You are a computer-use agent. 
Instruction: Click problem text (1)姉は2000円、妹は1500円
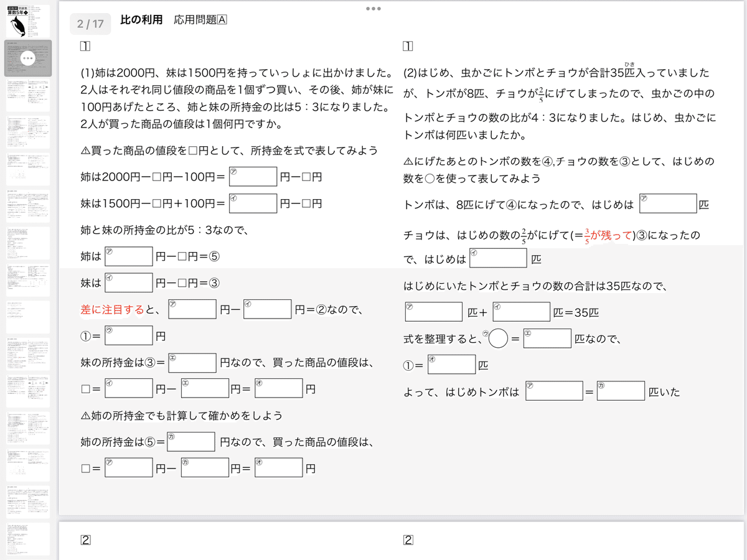[x=237, y=98]
